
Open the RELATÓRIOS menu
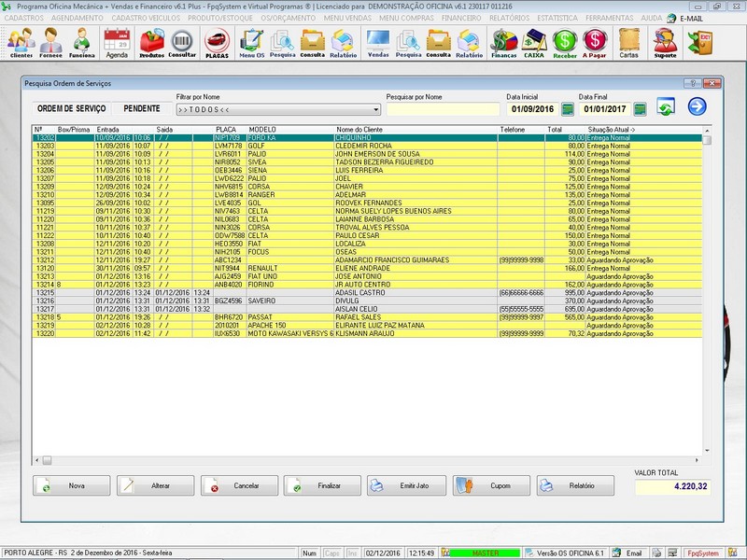tap(509, 18)
